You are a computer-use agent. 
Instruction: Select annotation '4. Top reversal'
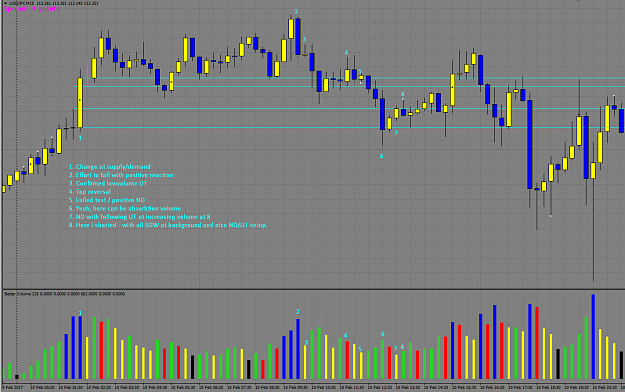[x=89, y=192]
